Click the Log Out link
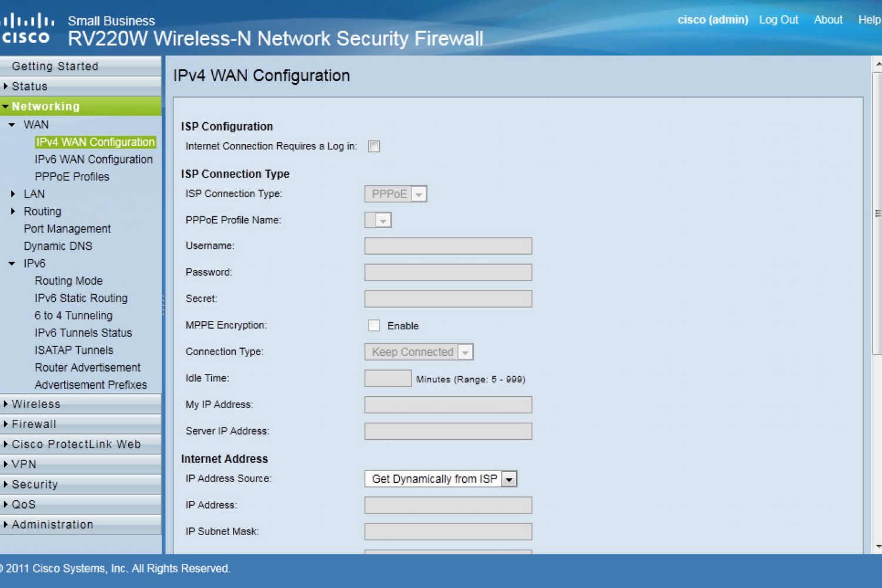882x588 pixels. [779, 20]
